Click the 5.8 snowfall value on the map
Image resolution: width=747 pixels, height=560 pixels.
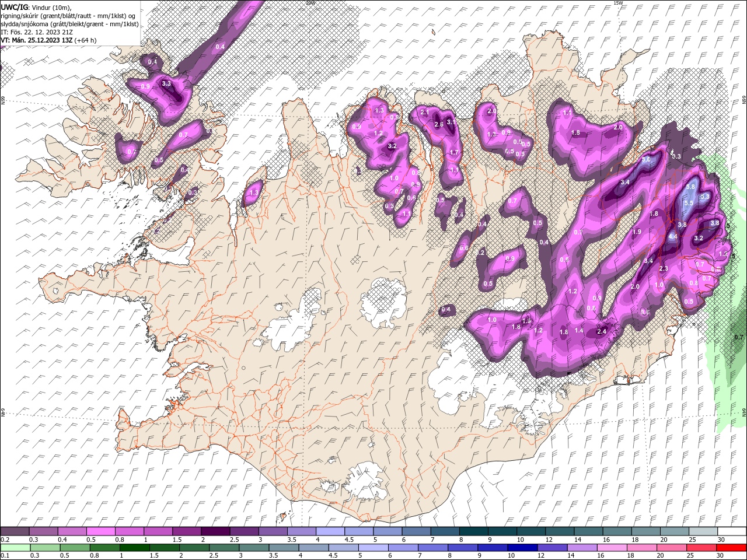[x=691, y=187]
